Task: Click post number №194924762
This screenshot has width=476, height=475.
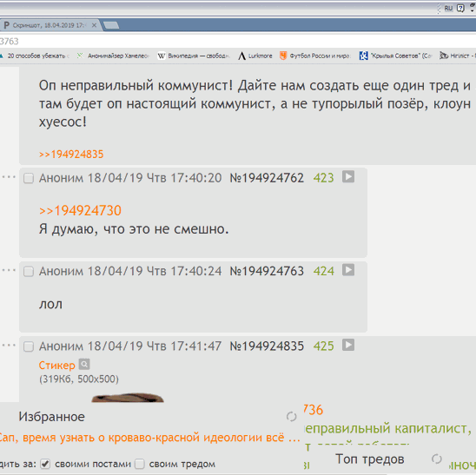Action: coord(267,178)
